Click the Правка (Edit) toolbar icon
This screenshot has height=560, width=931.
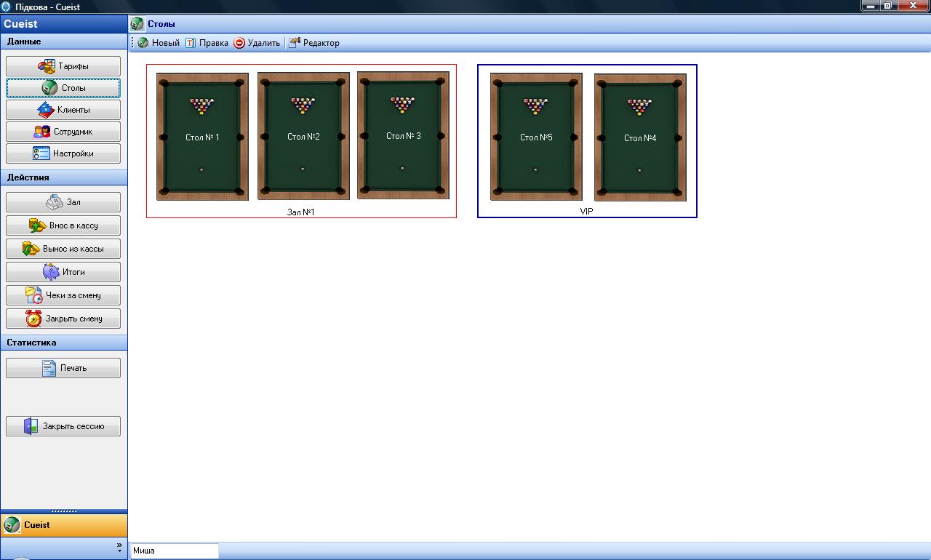[191, 43]
